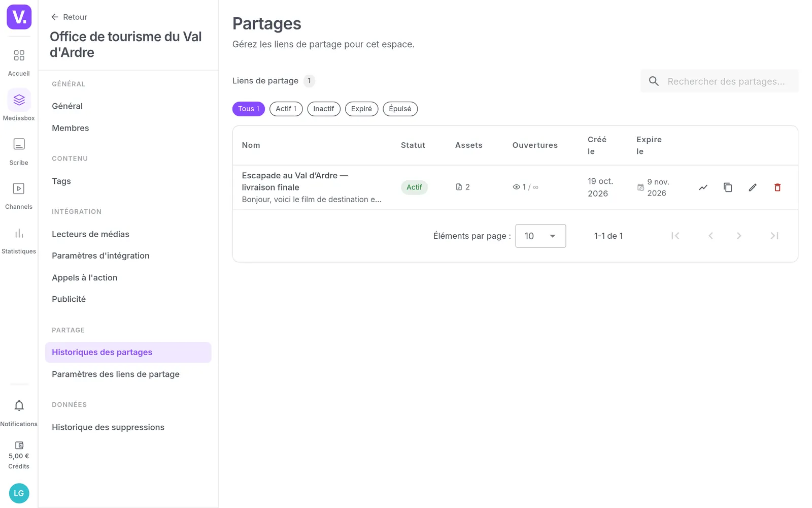Open Paramètres d'intégration
Image resolution: width=812 pixels, height=508 pixels.
tap(128, 256)
